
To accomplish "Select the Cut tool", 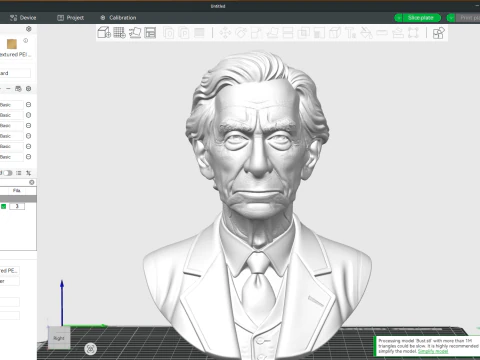I will (288, 33).
